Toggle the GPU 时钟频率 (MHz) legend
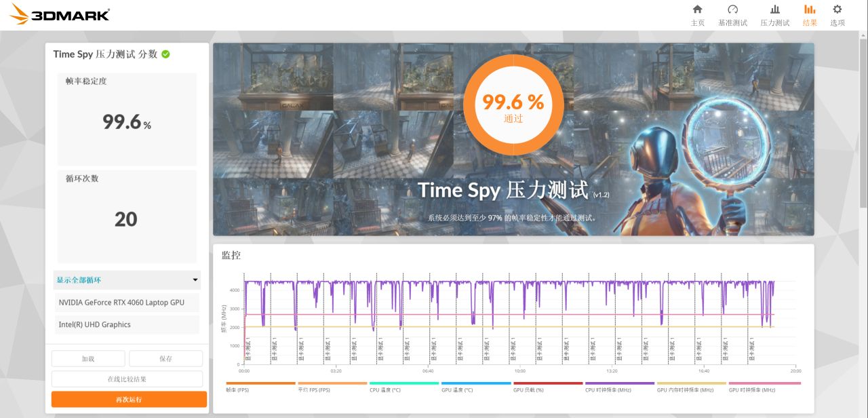 (764, 387)
